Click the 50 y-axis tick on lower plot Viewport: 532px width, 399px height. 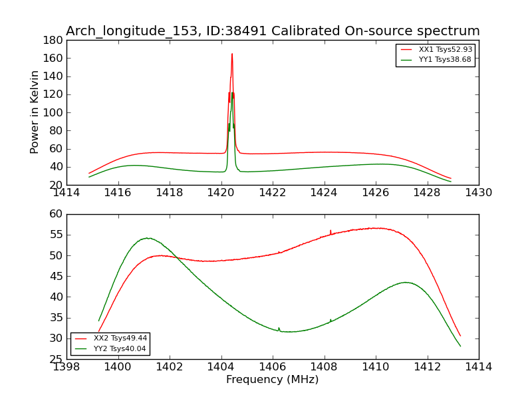tap(56, 256)
